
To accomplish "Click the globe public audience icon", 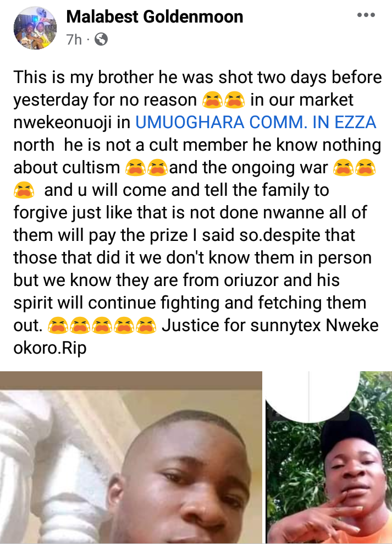I will pyautogui.click(x=101, y=39).
